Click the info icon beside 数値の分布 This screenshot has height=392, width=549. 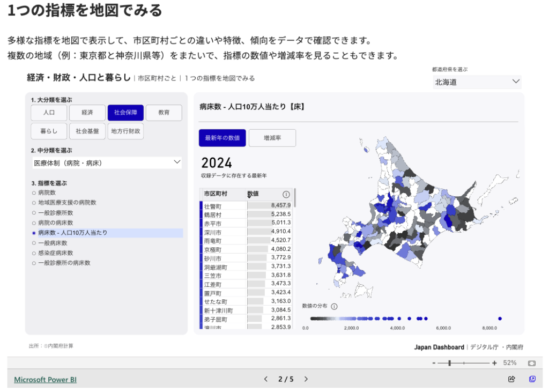(334, 307)
